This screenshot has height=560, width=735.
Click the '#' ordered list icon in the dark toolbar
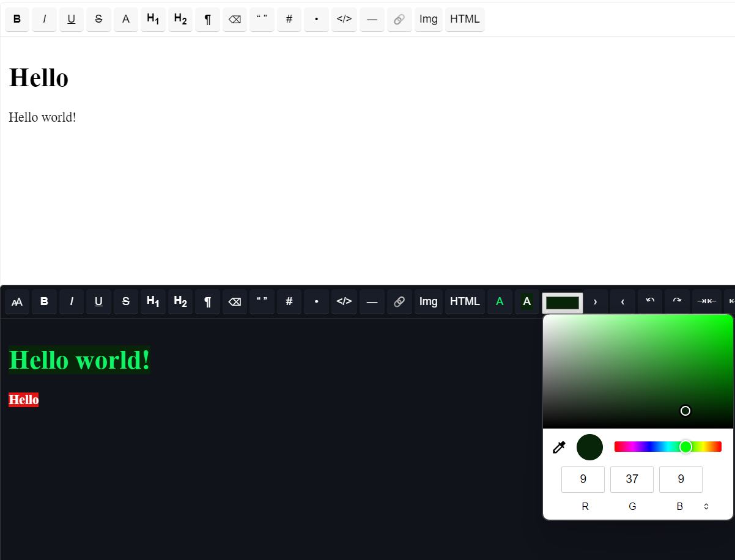(289, 302)
